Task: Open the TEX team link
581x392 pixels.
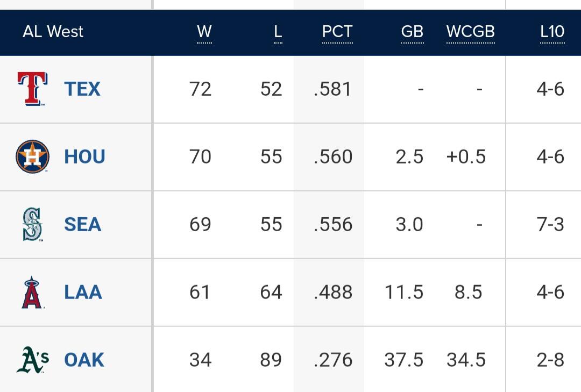Action: (82, 89)
